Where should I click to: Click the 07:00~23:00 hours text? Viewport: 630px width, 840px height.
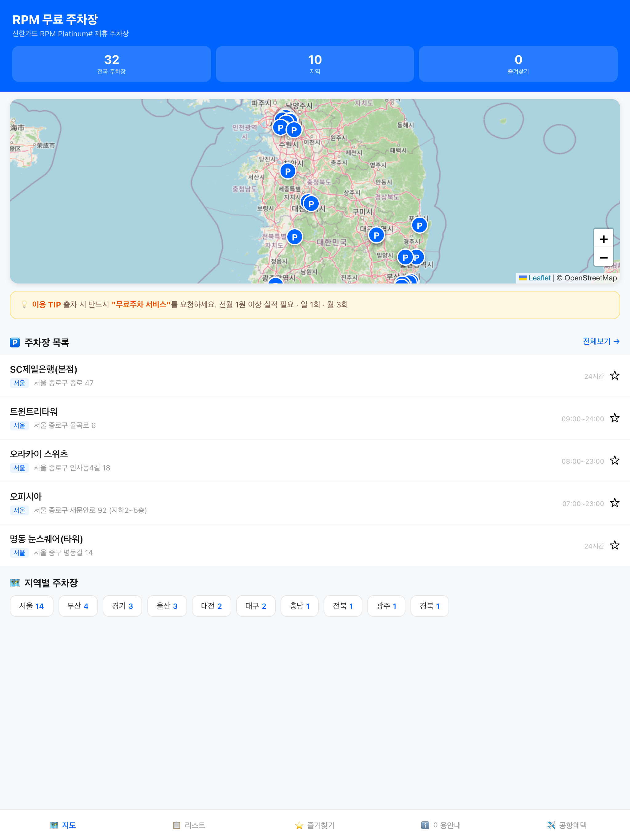pos(583,504)
